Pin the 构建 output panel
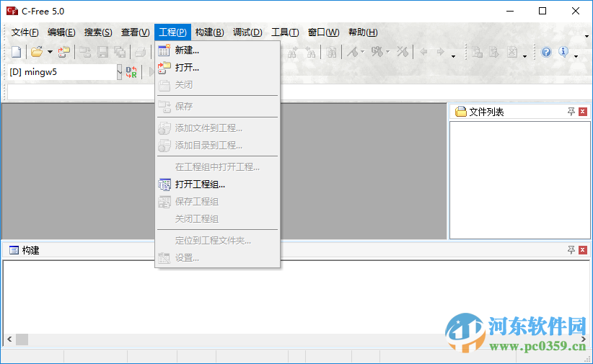 pos(571,250)
